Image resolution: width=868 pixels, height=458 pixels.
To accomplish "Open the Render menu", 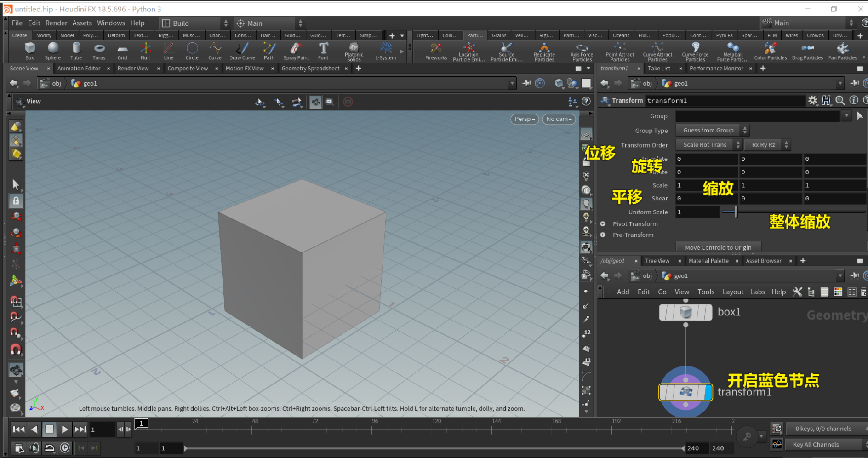I will 56,23.
